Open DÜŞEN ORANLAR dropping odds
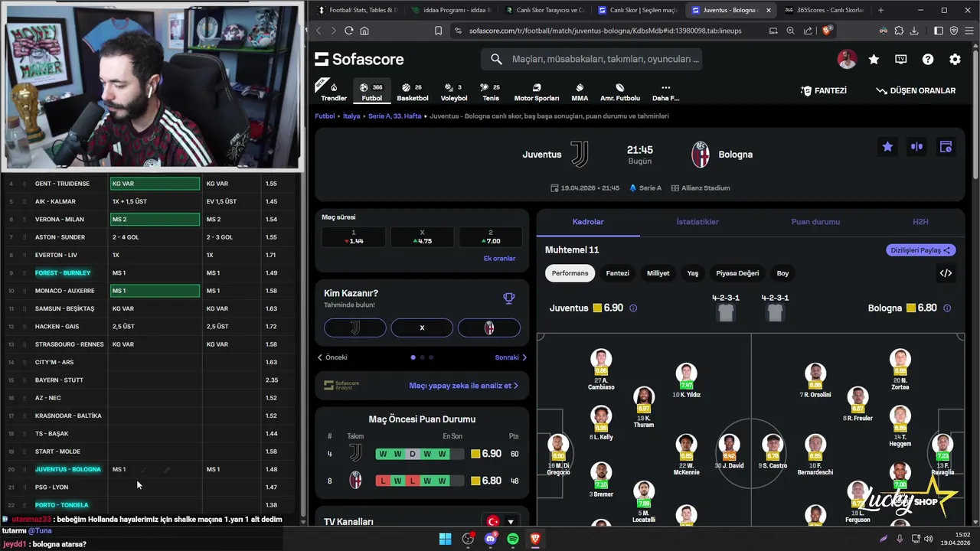The width and height of the screenshot is (980, 551). pos(916,90)
